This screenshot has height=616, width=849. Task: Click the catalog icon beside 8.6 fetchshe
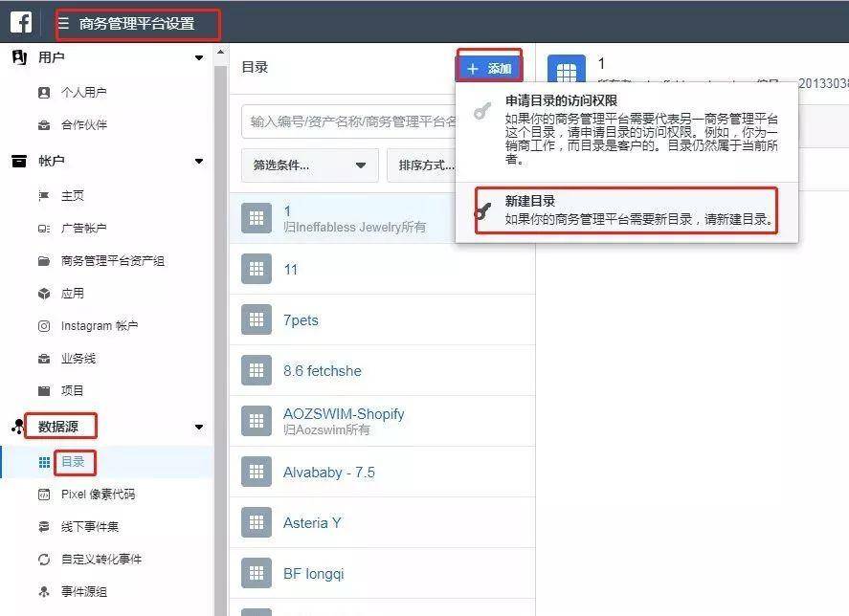(x=257, y=370)
